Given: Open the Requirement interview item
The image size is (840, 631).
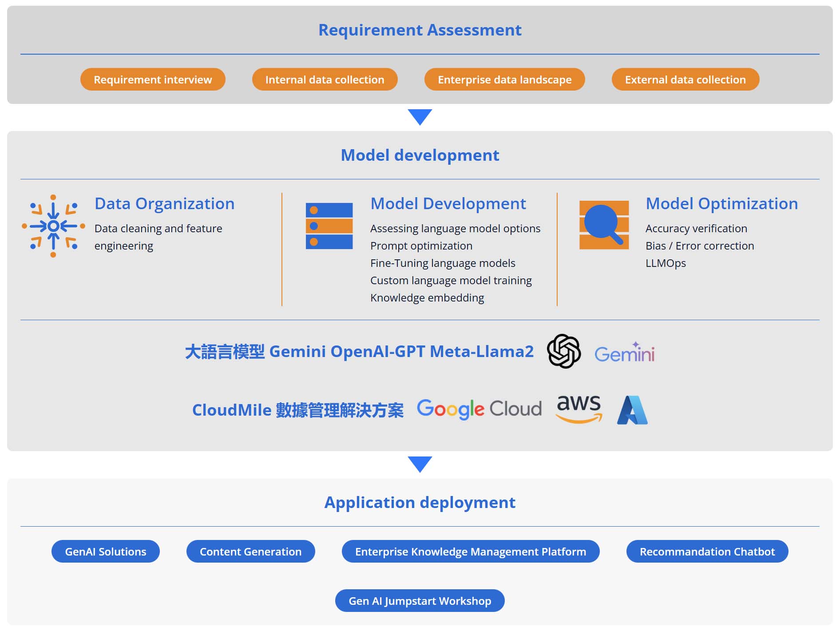Looking at the screenshot, I should (153, 79).
